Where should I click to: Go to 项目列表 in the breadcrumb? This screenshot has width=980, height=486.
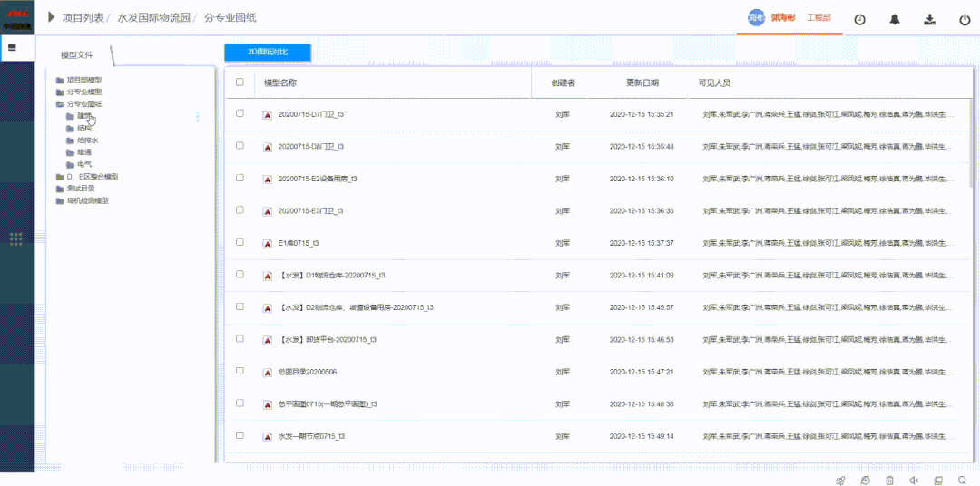pos(83,18)
